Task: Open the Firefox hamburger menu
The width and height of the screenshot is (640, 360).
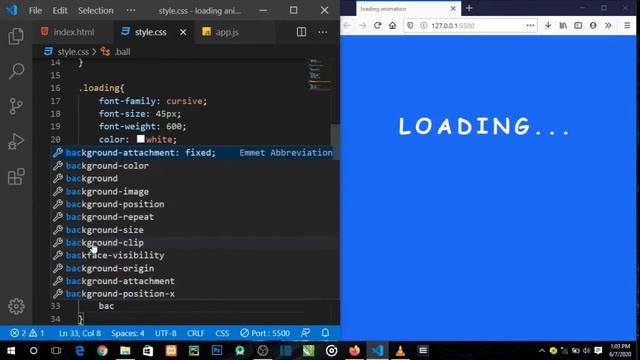Action: coord(627,25)
